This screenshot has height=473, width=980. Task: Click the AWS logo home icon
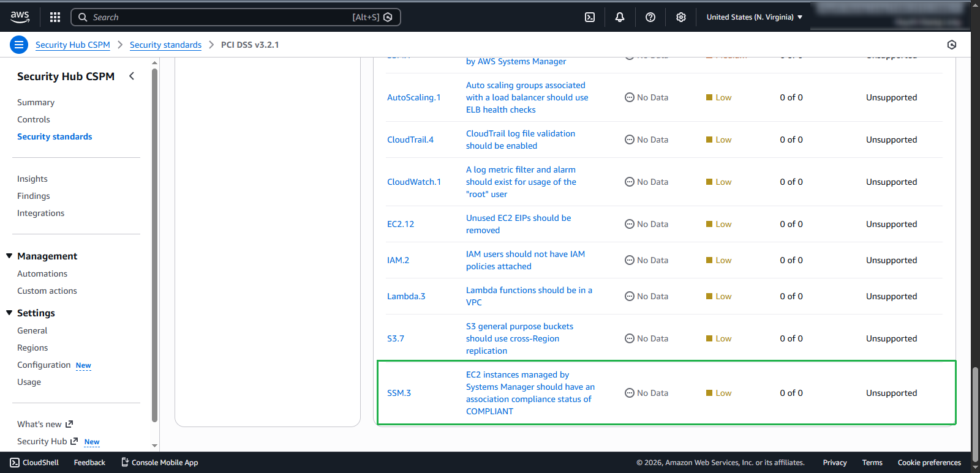(x=20, y=17)
